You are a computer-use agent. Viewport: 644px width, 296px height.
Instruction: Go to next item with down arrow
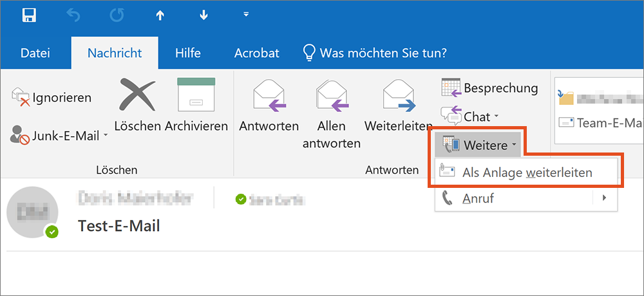tap(204, 15)
